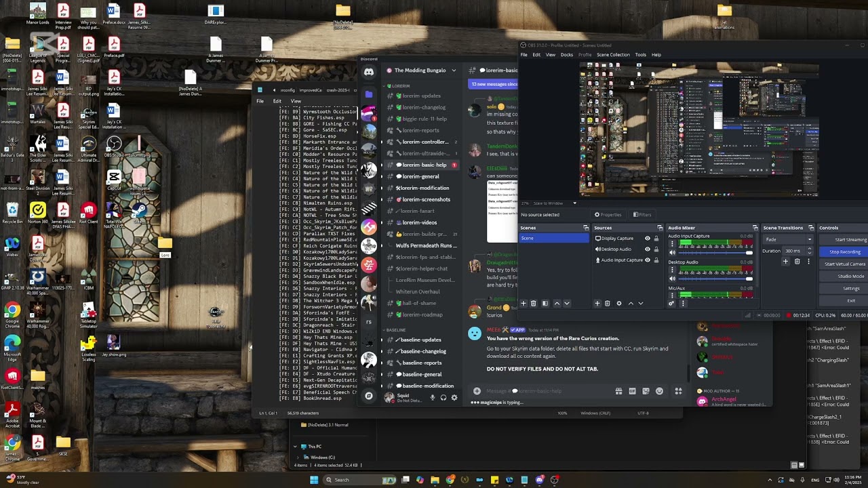Lock the Desktop Audio source
This screenshot has width=868, height=488.
tap(656, 249)
